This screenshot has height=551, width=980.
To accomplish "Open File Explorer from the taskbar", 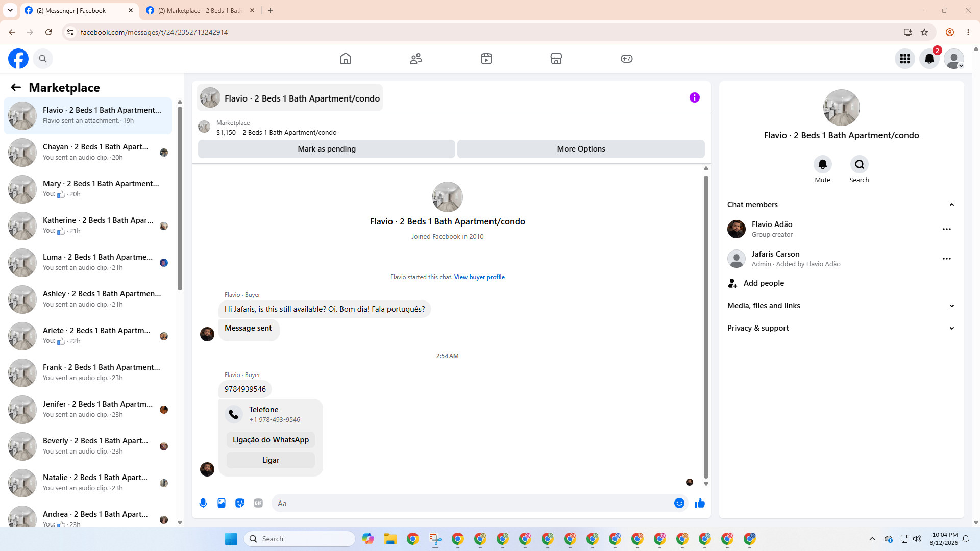I will point(390,539).
